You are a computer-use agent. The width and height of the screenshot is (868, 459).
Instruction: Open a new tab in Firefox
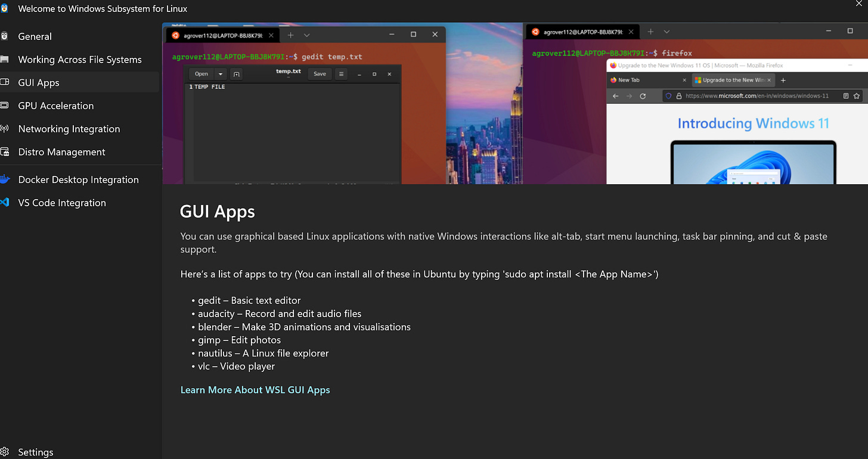(x=783, y=80)
